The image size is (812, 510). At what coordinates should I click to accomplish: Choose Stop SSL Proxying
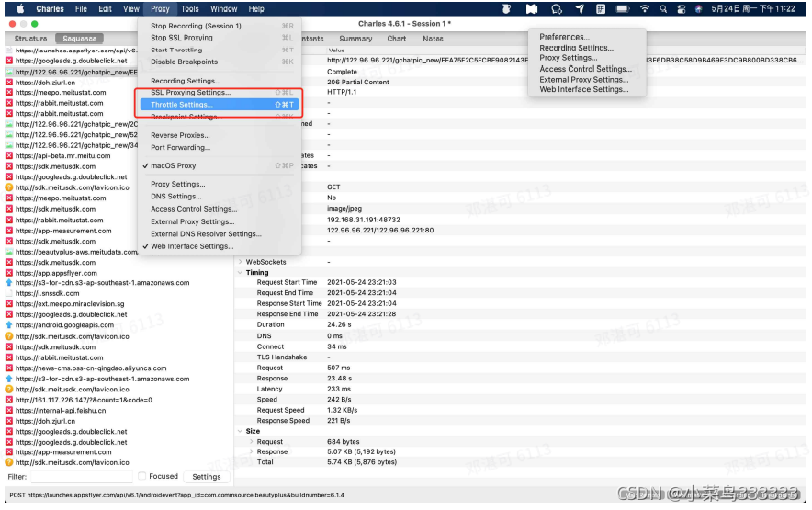pyautogui.click(x=219, y=38)
